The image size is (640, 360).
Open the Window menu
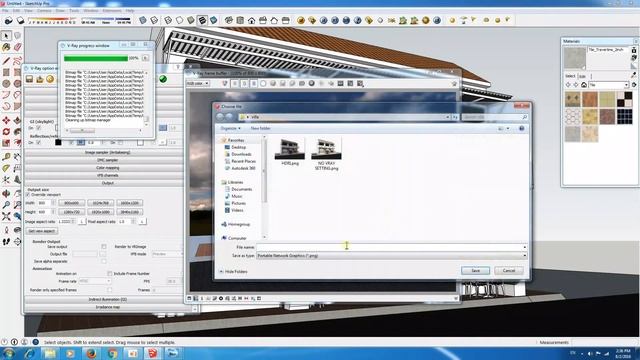tap(91, 11)
